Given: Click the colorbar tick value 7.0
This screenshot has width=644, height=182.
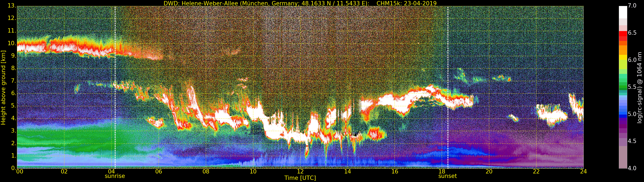Looking at the screenshot, I should click(632, 6).
